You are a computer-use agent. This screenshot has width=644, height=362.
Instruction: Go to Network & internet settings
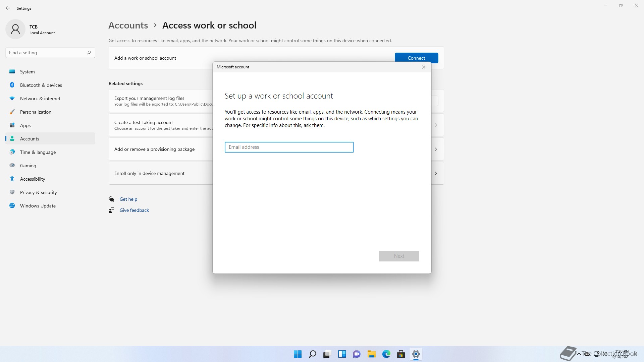point(50,99)
